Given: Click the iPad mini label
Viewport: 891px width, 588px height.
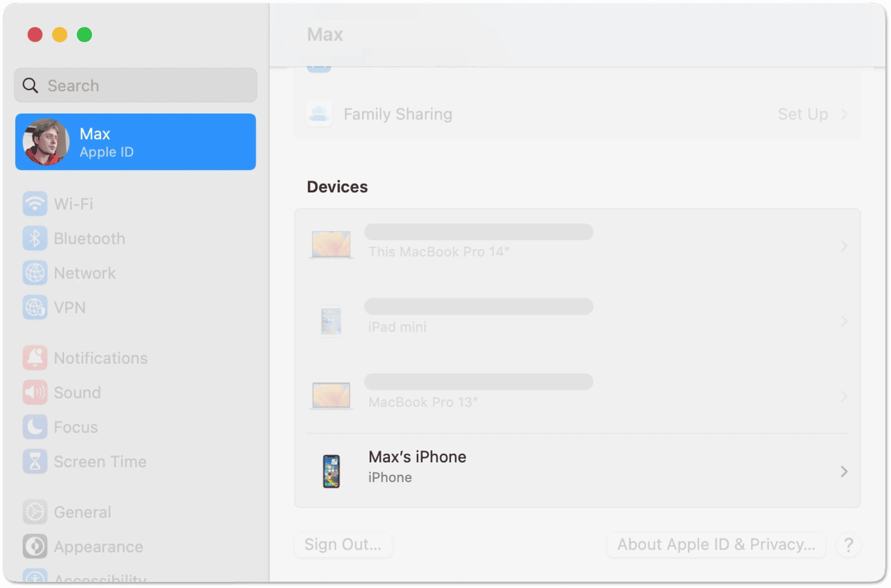Looking at the screenshot, I should coord(397,327).
